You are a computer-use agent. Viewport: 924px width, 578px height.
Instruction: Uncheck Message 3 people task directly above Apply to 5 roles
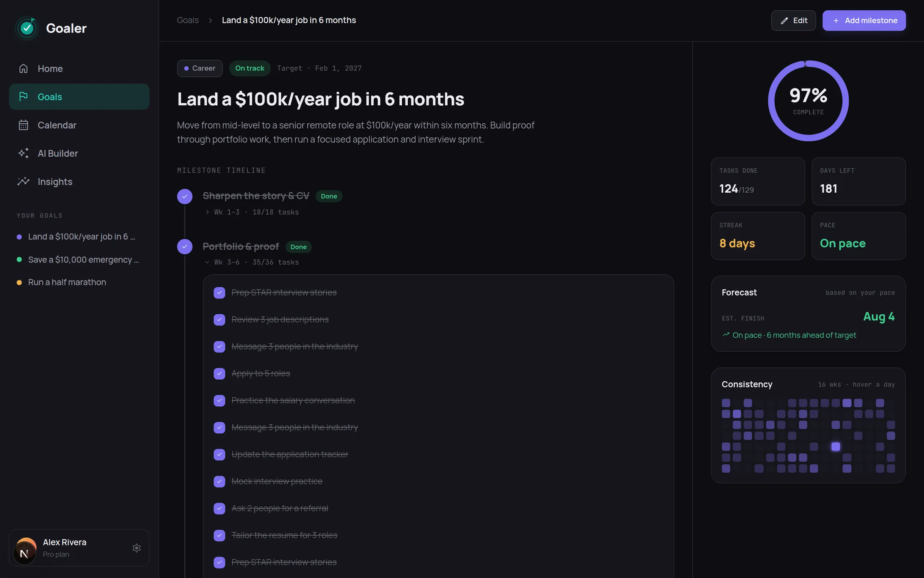coord(219,347)
